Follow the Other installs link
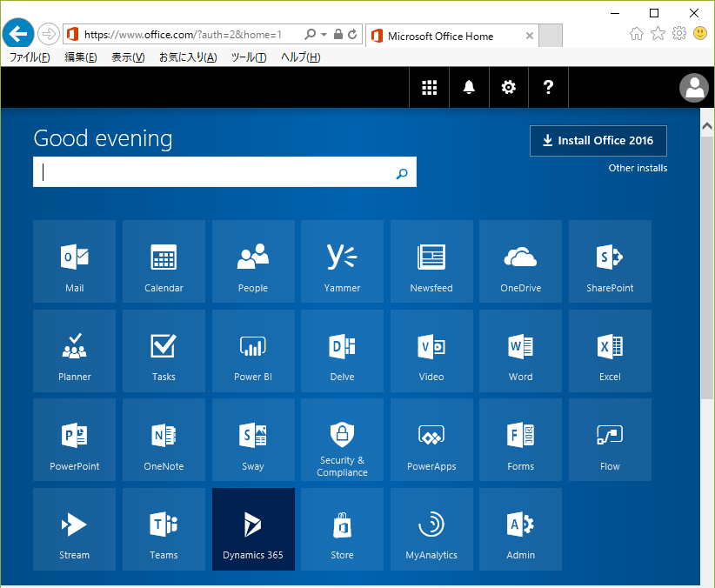The image size is (715, 588). [638, 168]
